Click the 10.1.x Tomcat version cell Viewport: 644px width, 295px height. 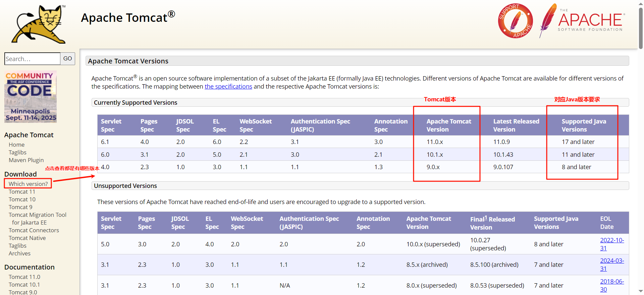point(435,155)
